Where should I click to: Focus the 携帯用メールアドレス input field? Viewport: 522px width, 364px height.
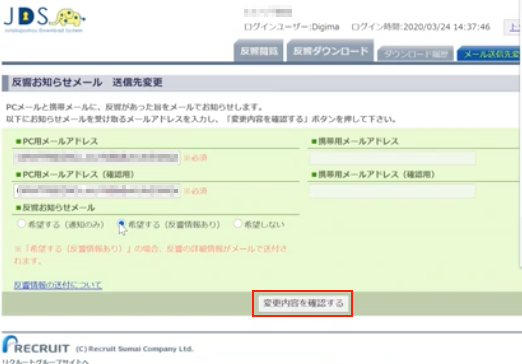pyautogui.click(x=392, y=158)
